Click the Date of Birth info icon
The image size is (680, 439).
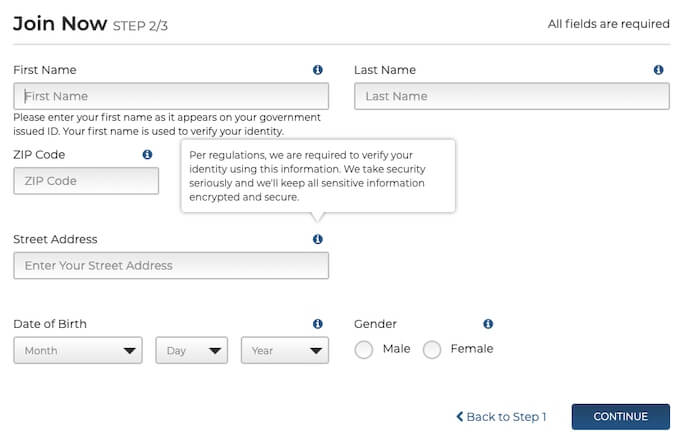point(318,324)
